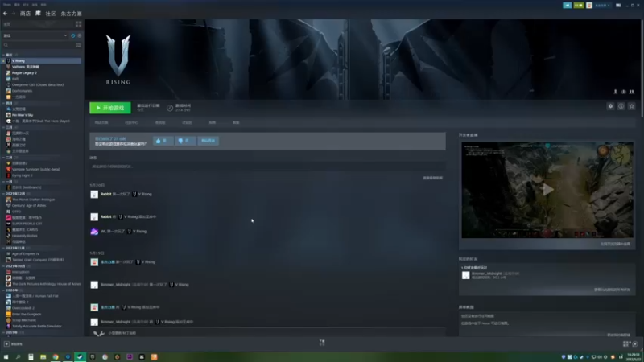Screen dimensions: 644x362
Task: Open Chrome from the taskbar
Action: click(55, 357)
